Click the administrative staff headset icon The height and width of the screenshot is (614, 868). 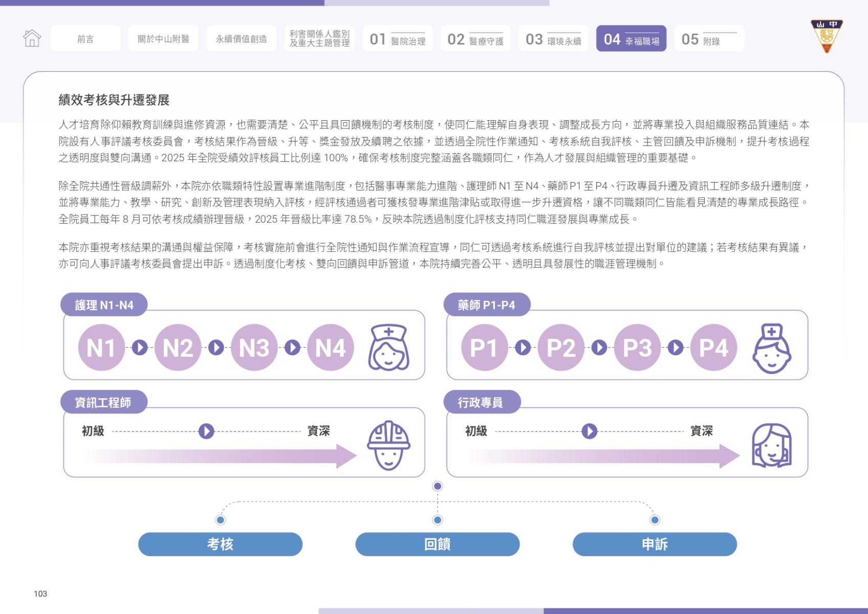pos(772,445)
